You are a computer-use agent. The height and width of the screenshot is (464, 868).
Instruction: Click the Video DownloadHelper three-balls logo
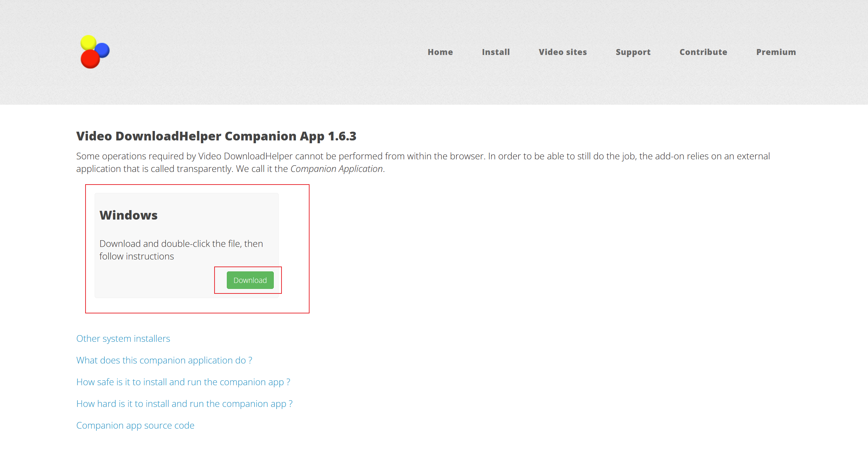(x=95, y=52)
